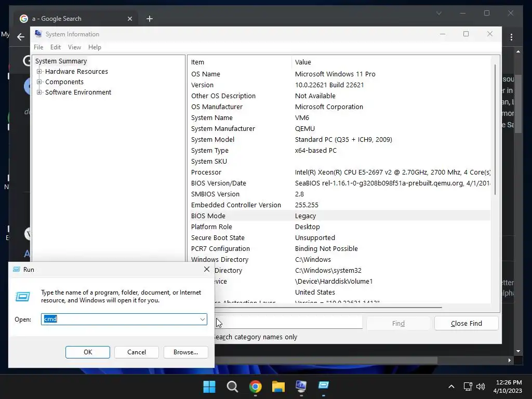This screenshot has height=399, width=532.
Task: Open the View menu
Action: click(x=74, y=47)
